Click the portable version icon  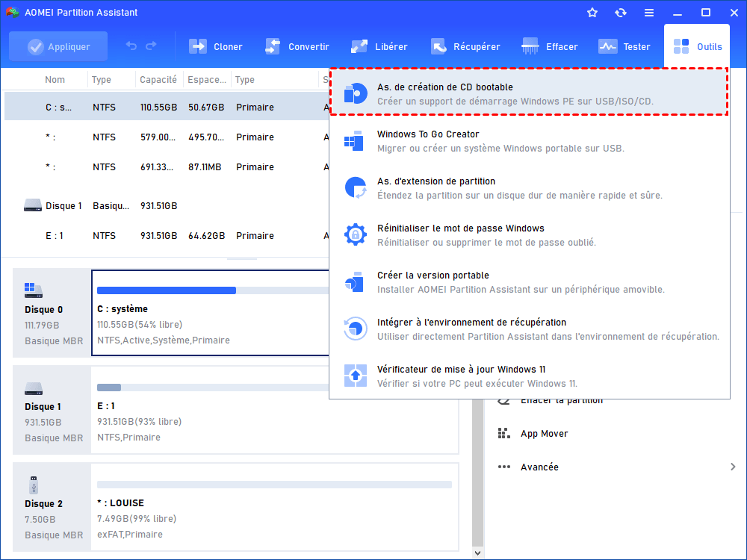point(354,282)
